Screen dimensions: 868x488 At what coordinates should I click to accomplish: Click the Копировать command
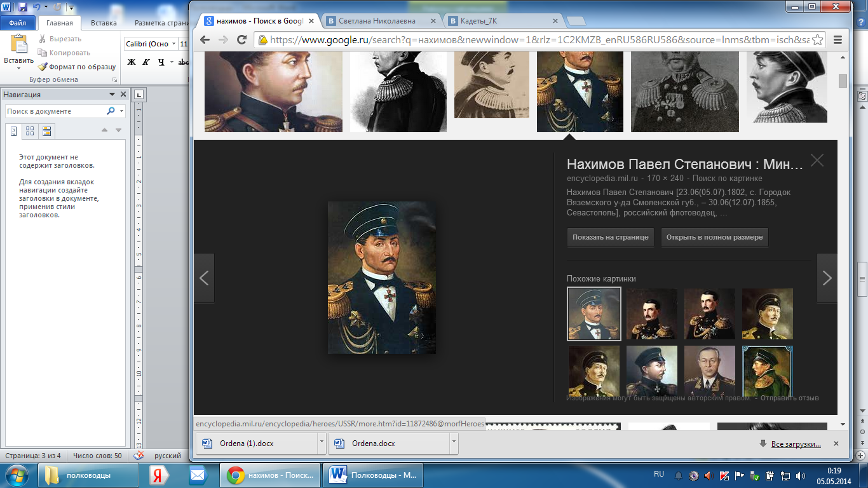(64, 53)
